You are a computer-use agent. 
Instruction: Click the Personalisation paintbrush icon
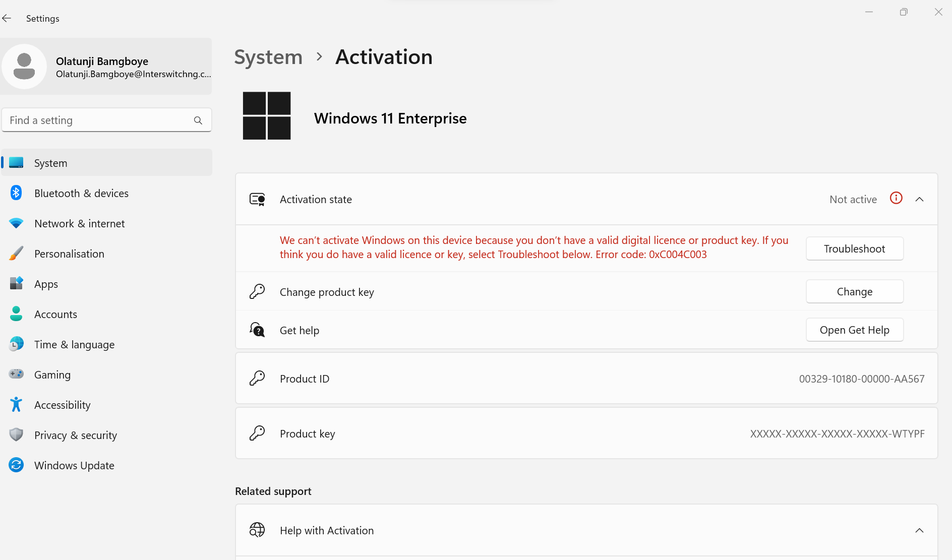point(16,254)
